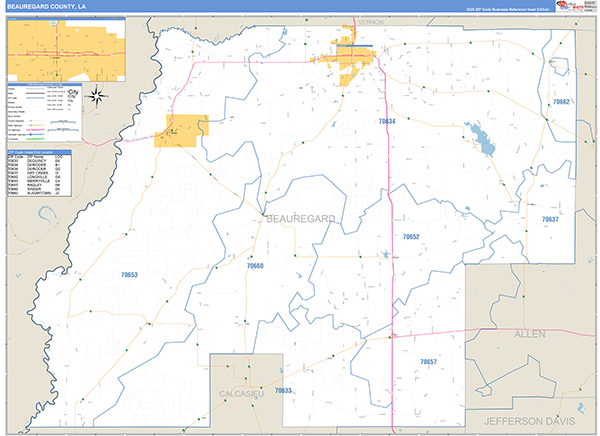Click the map legend box

point(45,112)
